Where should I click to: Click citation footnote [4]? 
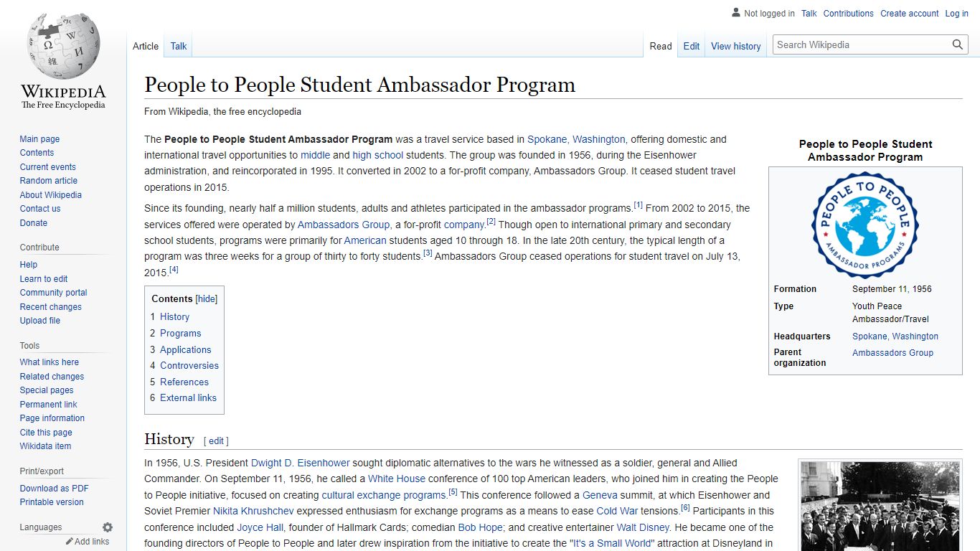[x=174, y=270]
